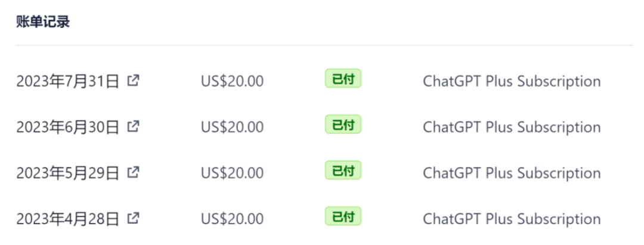Screen dimensions: 644x245
Task: Click ChatGPT Plus Subscription text in July row
Action: (512, 81)
